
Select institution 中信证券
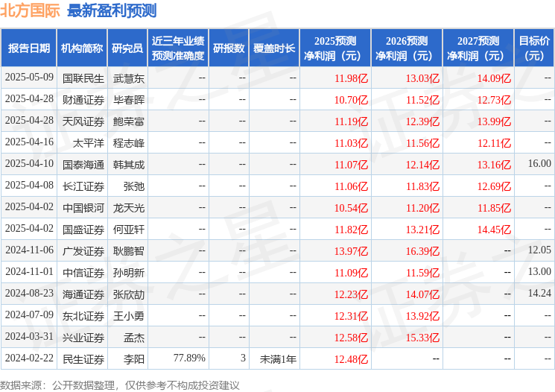pyautogui.click(x=83, y=273)
